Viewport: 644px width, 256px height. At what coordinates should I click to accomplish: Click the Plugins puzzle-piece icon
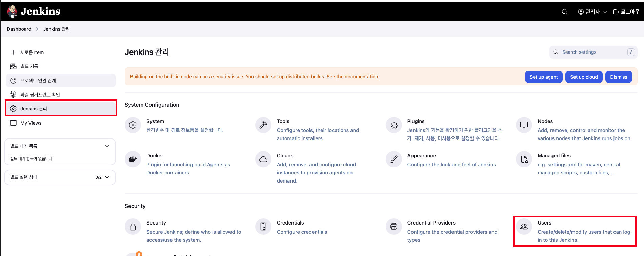[394, 125]
